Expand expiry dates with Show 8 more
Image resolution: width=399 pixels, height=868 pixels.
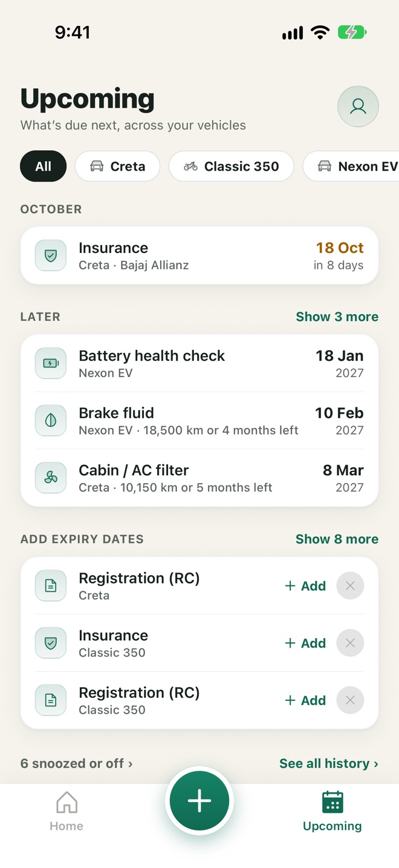point(337,539)
